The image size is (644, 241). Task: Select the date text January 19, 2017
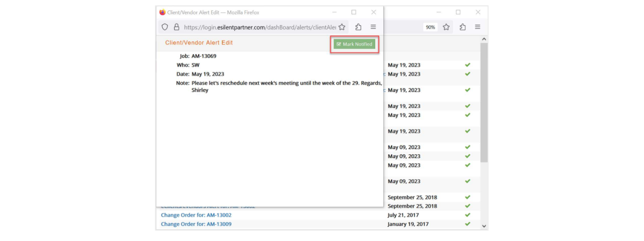(408, 224)
